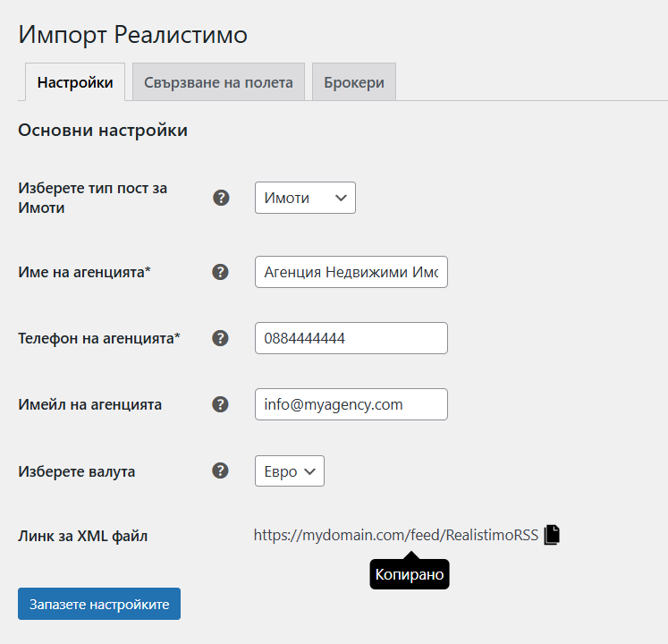The image size is (668, 644).
Task: Click help icon beside agency phone field
Action: tap(221, 338)
